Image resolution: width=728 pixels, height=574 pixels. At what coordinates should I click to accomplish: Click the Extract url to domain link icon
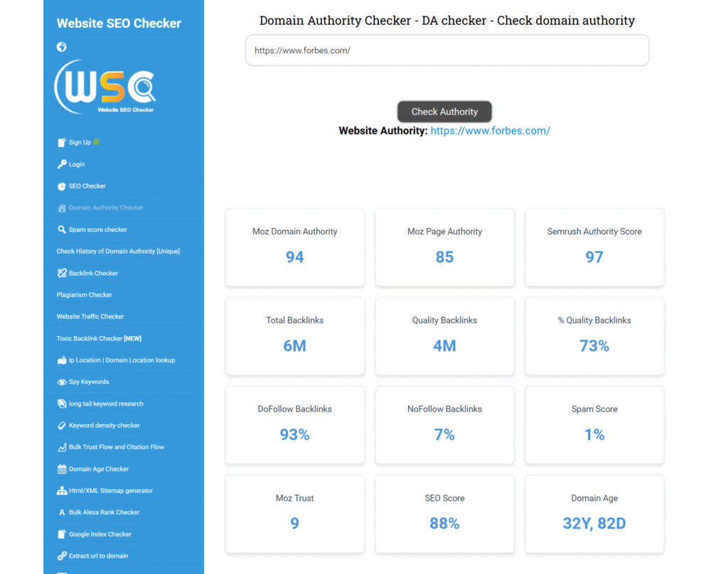pos(61,556)
